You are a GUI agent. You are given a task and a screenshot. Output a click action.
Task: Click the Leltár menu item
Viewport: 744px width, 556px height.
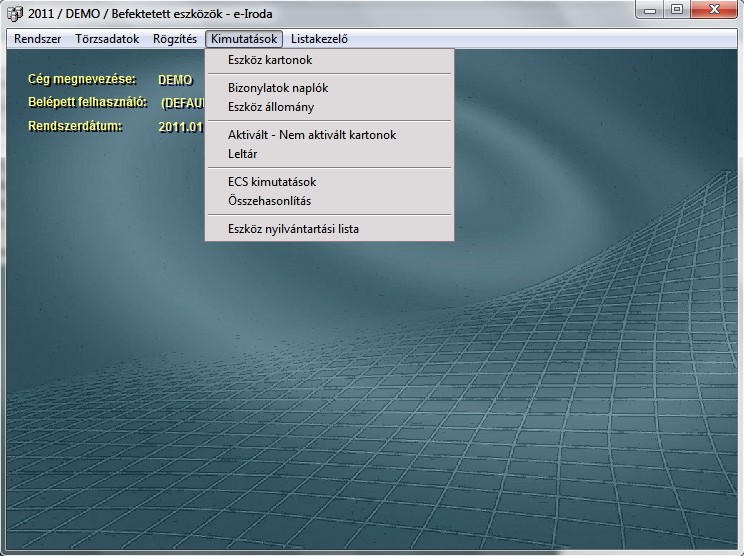pos(243,154)
